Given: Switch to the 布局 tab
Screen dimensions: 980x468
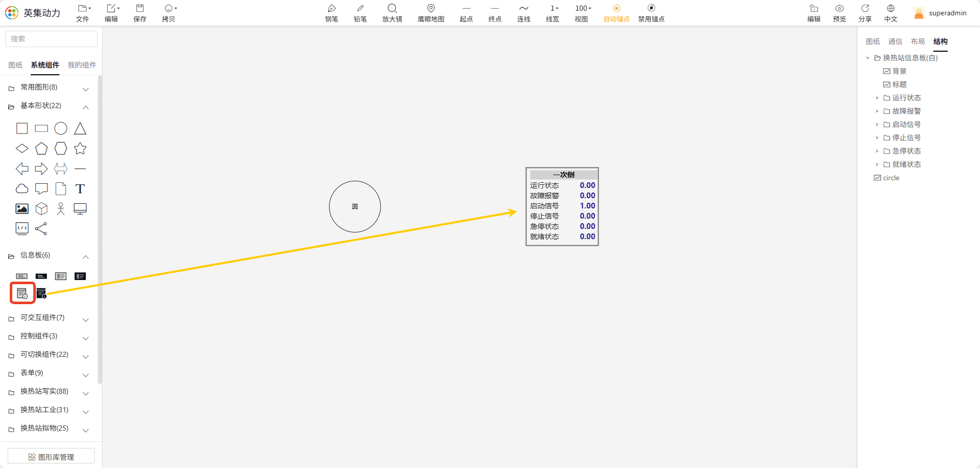Looking at the screenshot, I should [x=918, y=41].
